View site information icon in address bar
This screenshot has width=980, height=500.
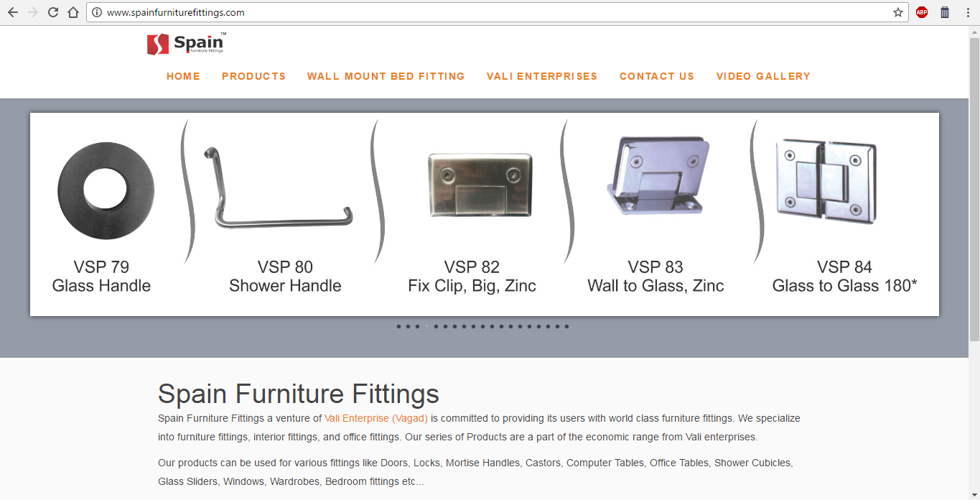click(97, 12)
